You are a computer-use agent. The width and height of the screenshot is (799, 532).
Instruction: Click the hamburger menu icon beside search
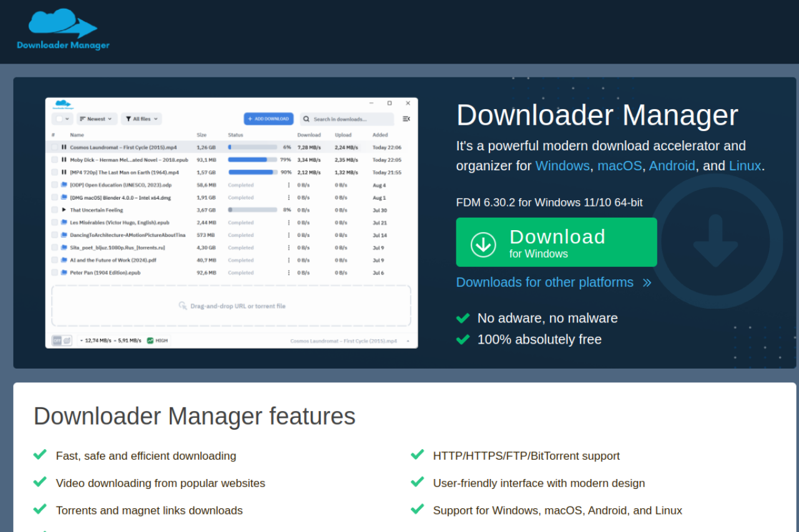click(x=406, y=118)
